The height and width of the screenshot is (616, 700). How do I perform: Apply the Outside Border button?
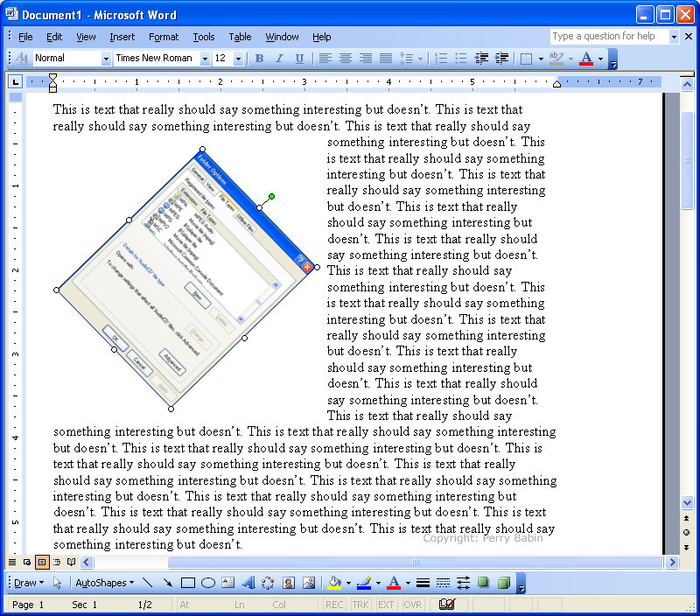tap(527, 59)
